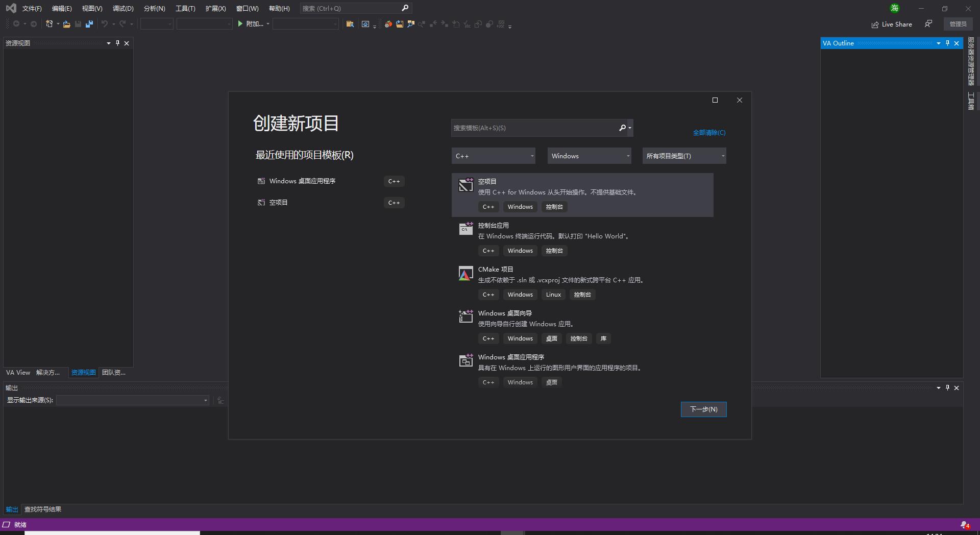Switch to the find symbol results tab
This screenshot has width=980, height=535.
(43, 509)
